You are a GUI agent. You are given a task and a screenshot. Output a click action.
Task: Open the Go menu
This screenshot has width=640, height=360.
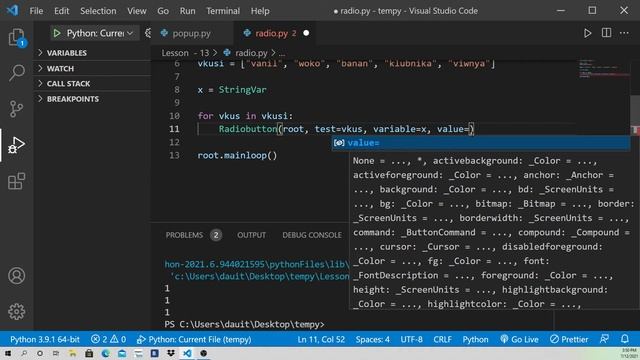[163, 11]
